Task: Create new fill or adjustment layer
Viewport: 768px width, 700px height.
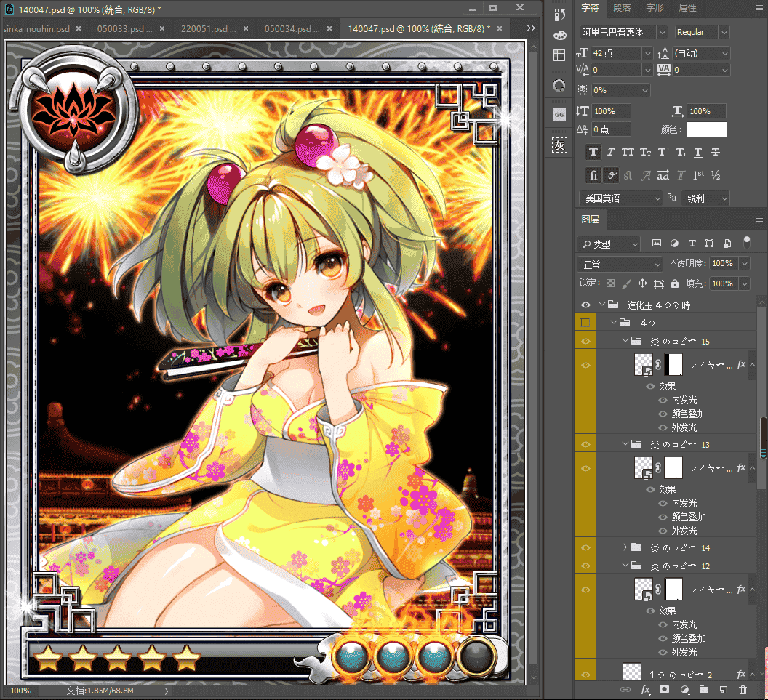Action: pos(684,690)
